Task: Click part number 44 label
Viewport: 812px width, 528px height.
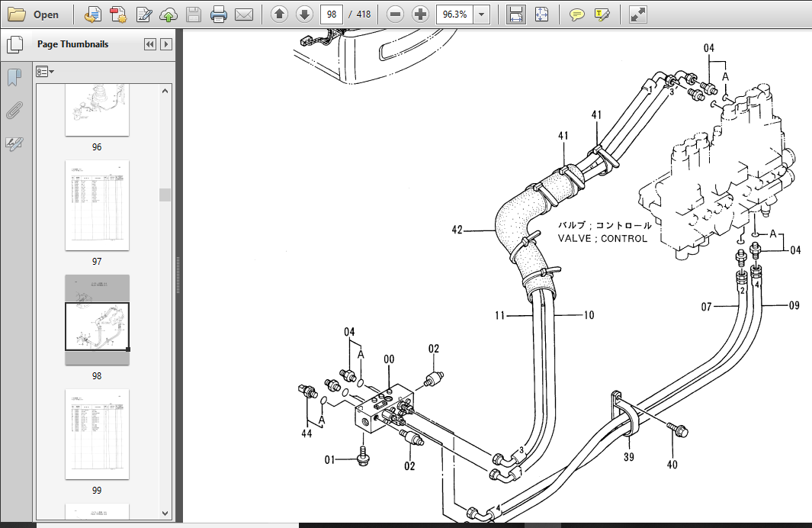Action: [307, 433]
